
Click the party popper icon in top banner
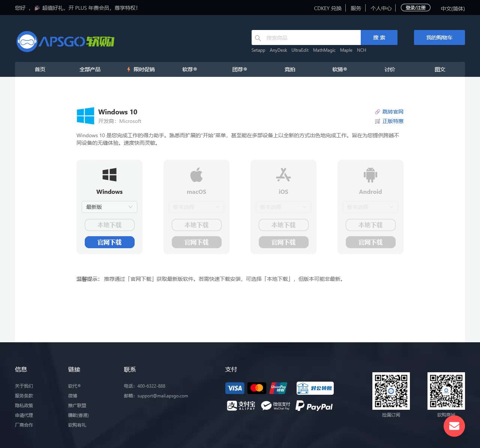point(37,8)
